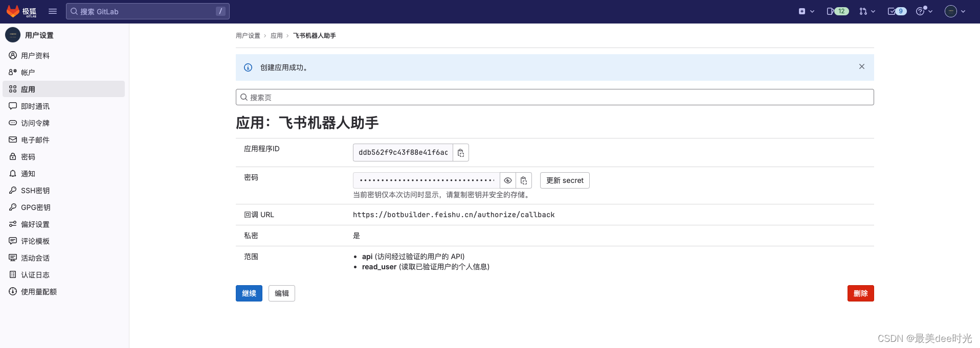Open 用户资料 in the sidebar
This screenshot has height=348, width=980.
(64, 55)
